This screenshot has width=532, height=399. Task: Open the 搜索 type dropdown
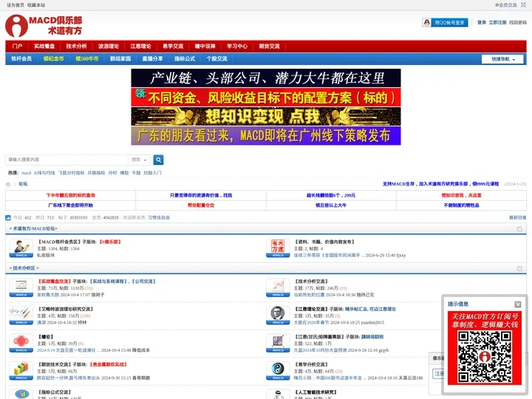click(x=139, y=160)
